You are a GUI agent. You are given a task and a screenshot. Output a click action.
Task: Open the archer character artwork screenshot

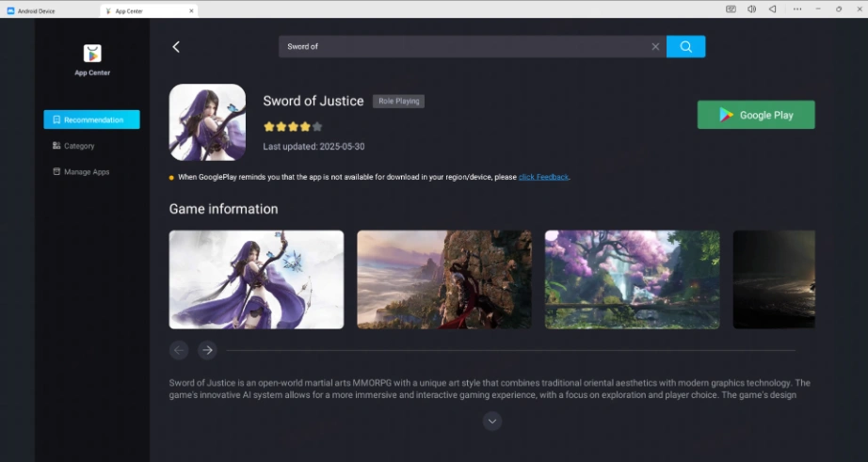[x=256, y=279]
